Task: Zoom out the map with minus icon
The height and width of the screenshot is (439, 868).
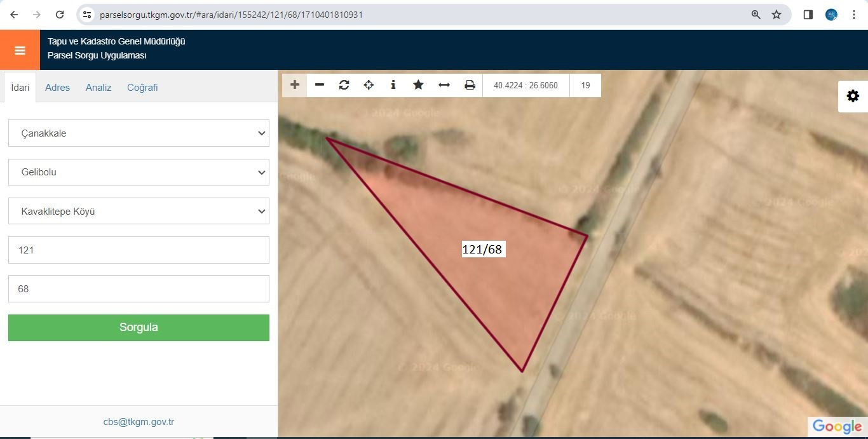Action: [320, 85]
